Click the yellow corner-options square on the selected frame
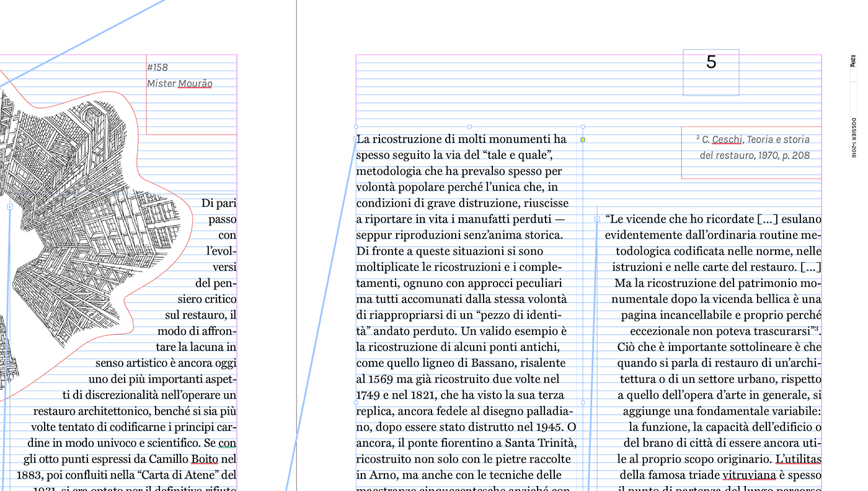Screen dimensions: 868x491 (x=583, y=139)
